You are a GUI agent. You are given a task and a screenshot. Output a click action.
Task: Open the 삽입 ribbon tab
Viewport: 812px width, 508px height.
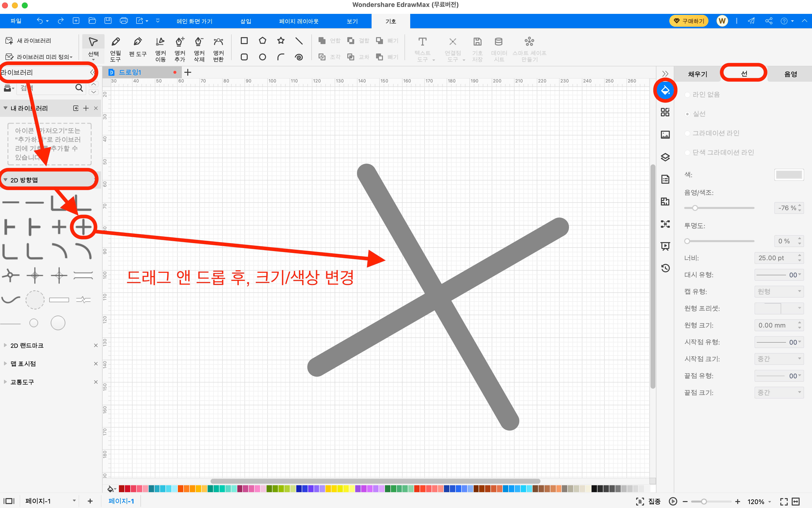(246, 21)
